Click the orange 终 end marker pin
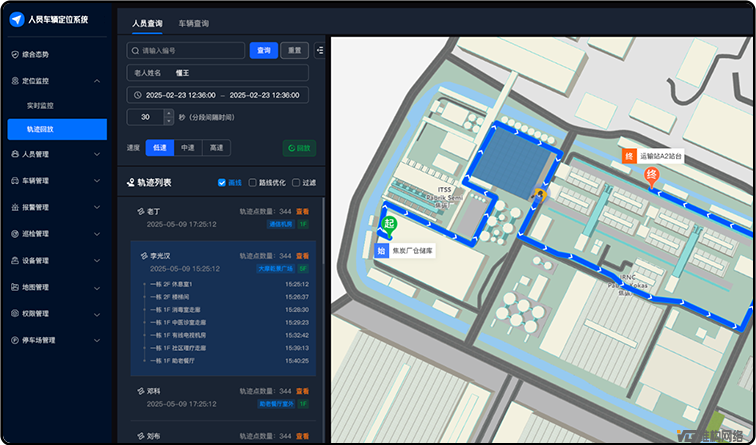This screenshot has width=756, height=445. click(x=651, y=176)
